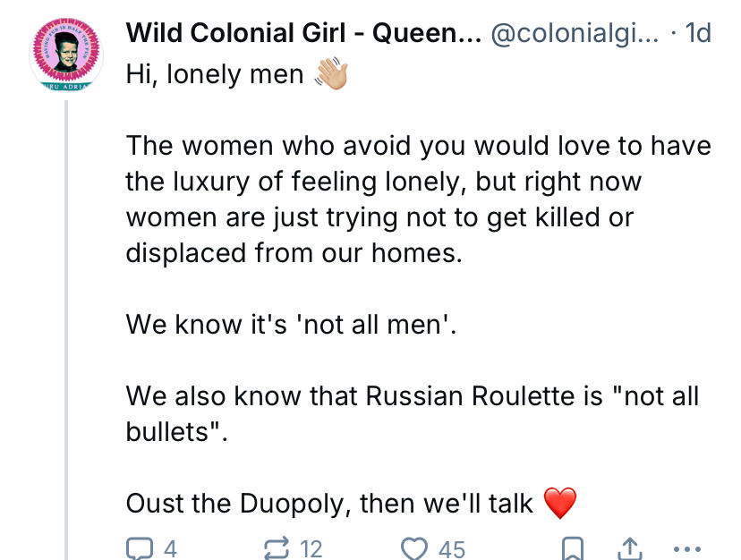This screenshot has width=741, height=560.
Task: Click the repost count of 12
Action: pyautogui.click(x=311, y=547)
